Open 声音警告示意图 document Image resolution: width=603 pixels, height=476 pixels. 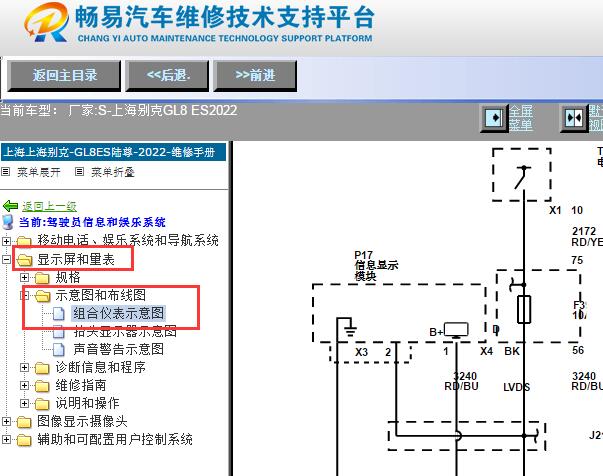pyautogui.click(x=118, y=349)
